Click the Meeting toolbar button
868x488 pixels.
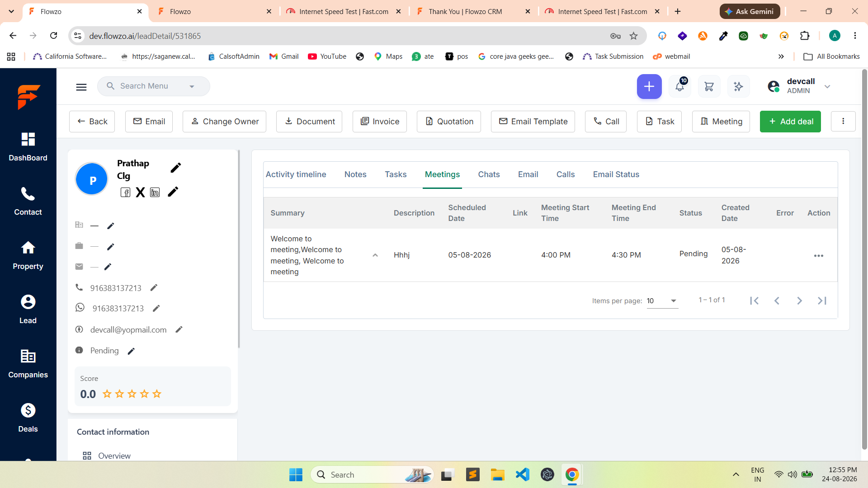pos(721,122)
